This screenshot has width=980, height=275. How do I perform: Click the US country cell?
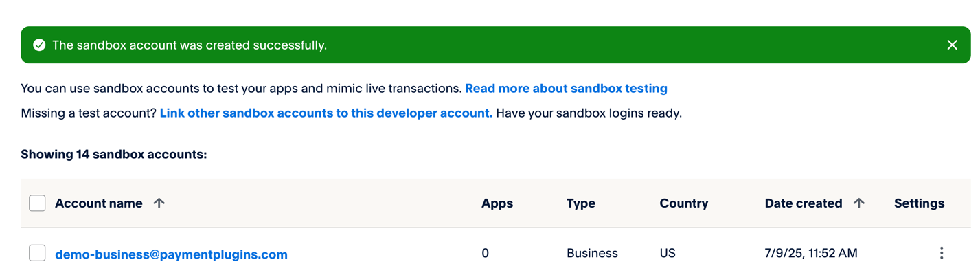668,254
